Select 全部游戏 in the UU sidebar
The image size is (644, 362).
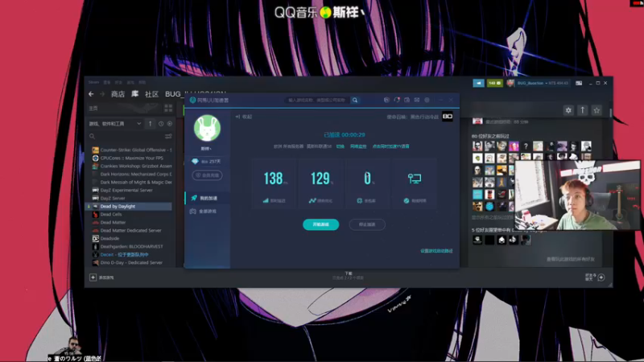pos(208,212)
